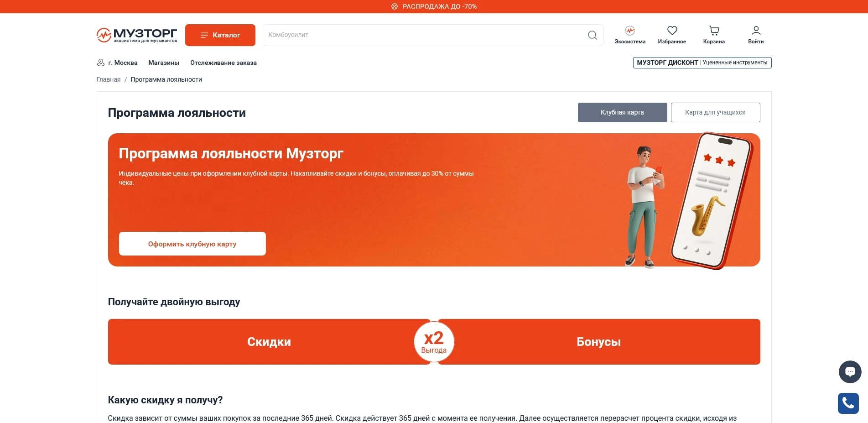Image resolution: width=868 pixels, height=423 pixels.
Task: Change city by clicking г. Москва
Action: [x=123, y=63]
